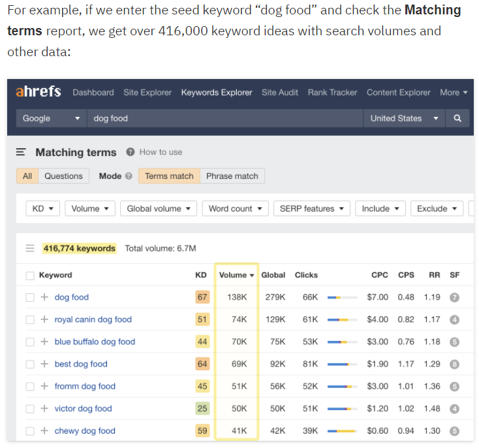
Task: Add chewy dog food with plus icon
Action: coord(44,430)
